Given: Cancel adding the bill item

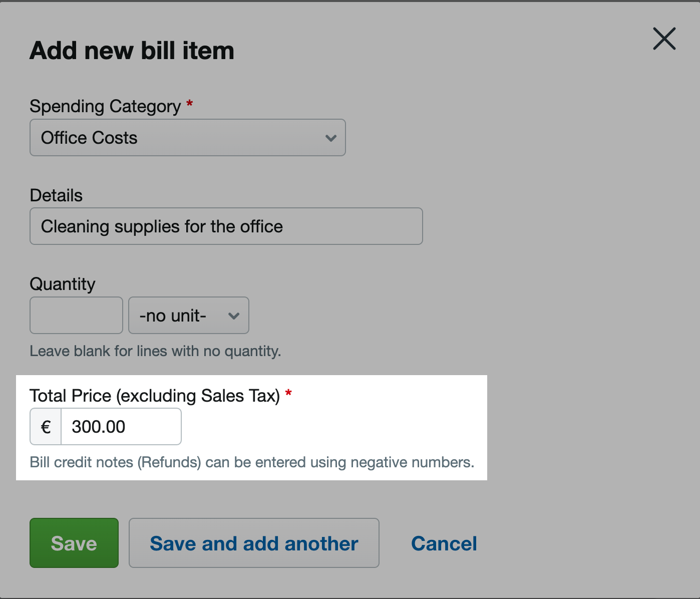Looking at the screenshot, I should click(x=444, y=543).
